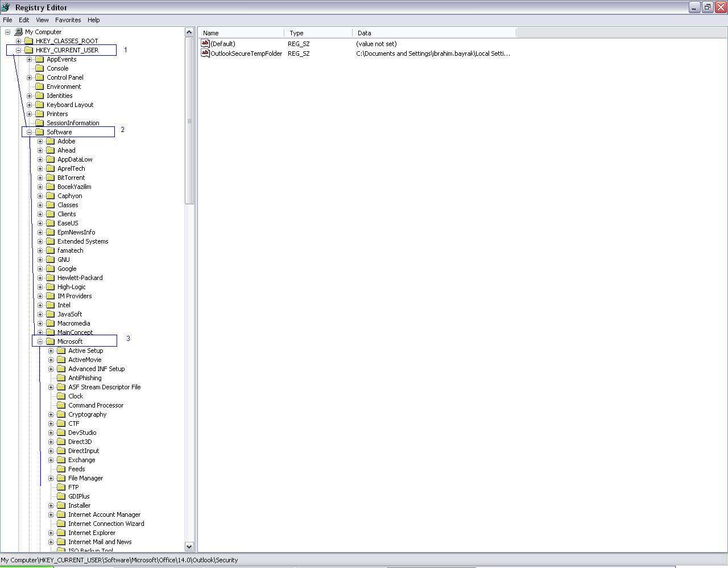Image resolution: width=728 pixels, height=568 pixels.
Task: Click the Intel folder icon
Action: [51, 305]
